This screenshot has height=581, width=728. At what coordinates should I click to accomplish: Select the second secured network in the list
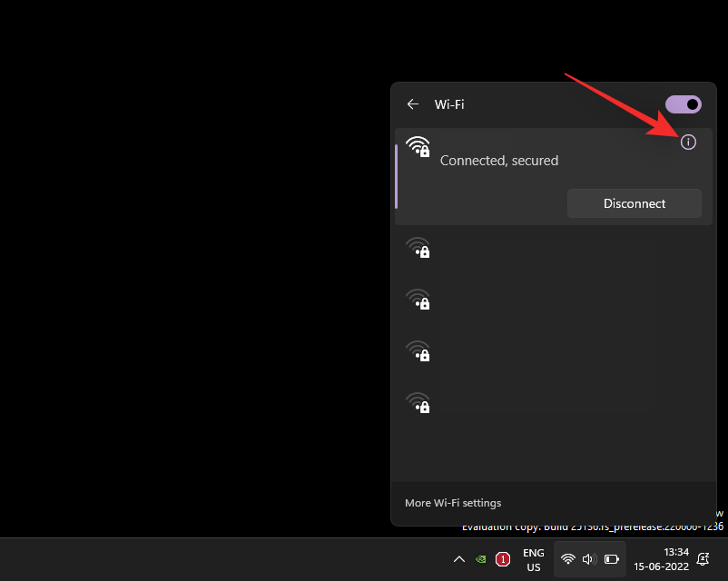point(418,300)
